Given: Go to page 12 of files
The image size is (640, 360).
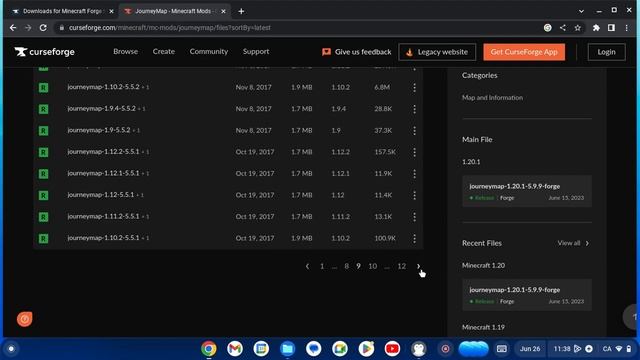Looking at the screenshot, I should (x=402, y=266).
